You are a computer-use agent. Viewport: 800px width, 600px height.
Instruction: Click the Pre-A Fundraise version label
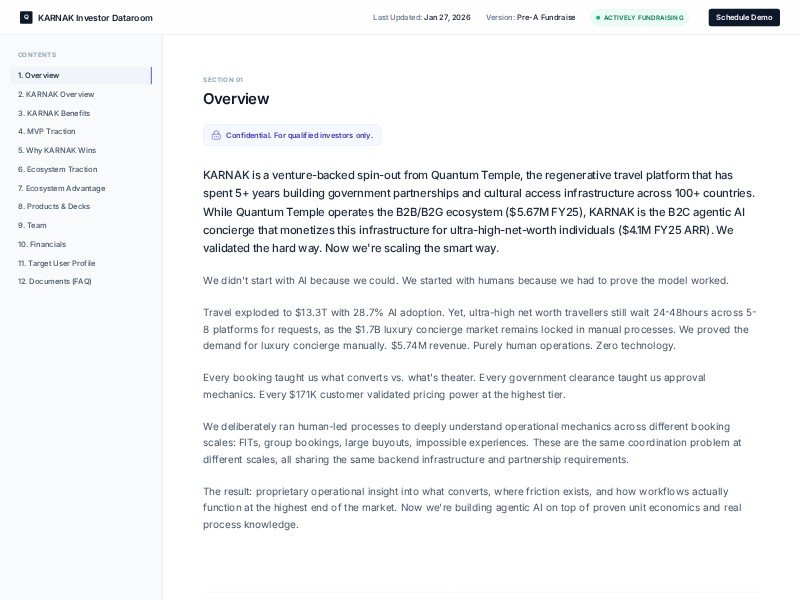pos(546,17)
